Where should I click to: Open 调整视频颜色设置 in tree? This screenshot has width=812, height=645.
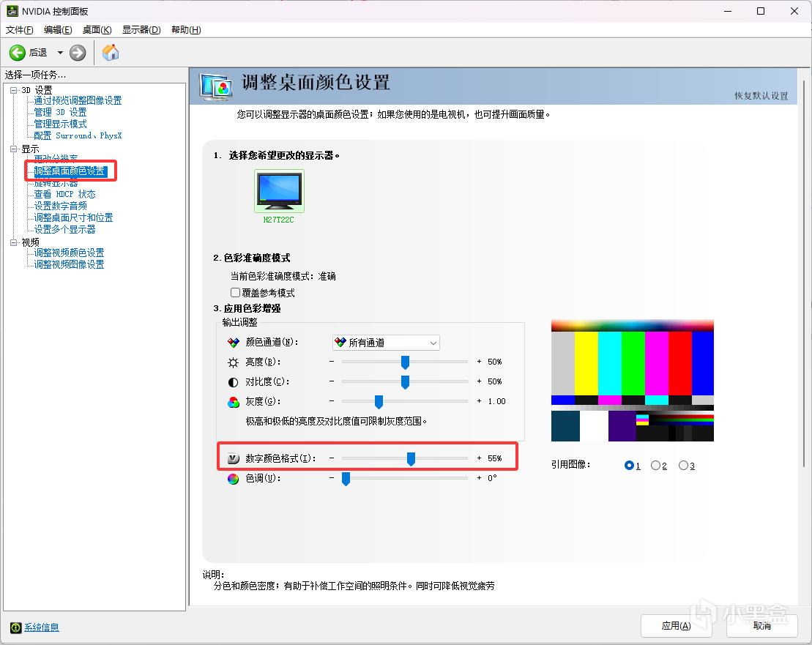[69, 253]
